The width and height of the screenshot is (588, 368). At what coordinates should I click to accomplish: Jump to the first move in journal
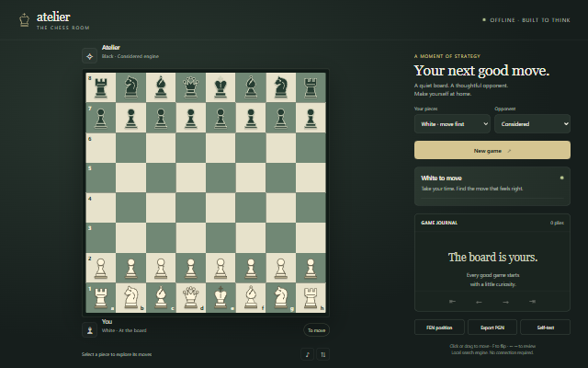453,301
